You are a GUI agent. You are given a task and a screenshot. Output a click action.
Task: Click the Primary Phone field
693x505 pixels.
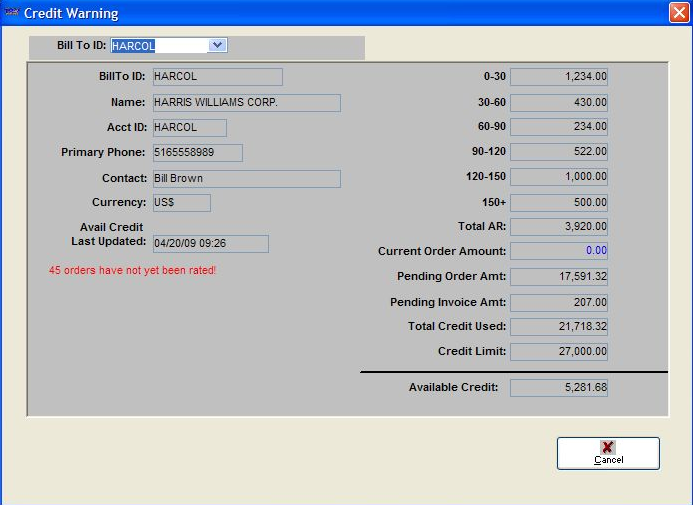coord(196,153)
